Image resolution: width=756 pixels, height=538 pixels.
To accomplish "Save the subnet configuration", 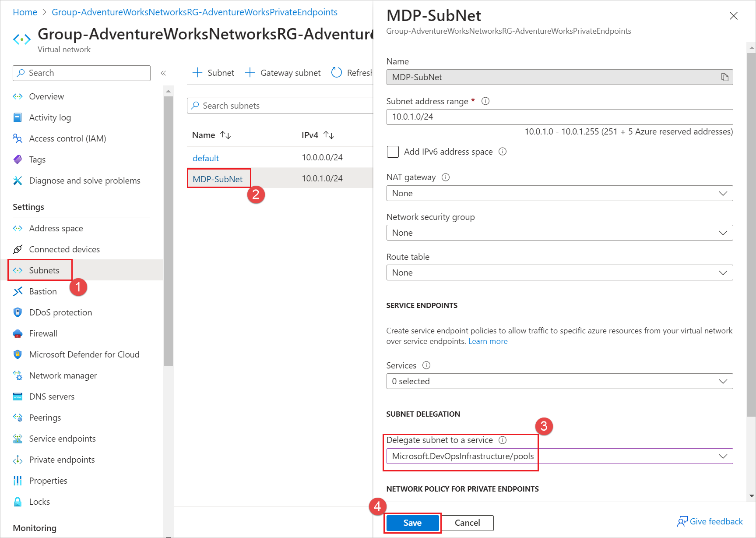I will pos(412,523).
